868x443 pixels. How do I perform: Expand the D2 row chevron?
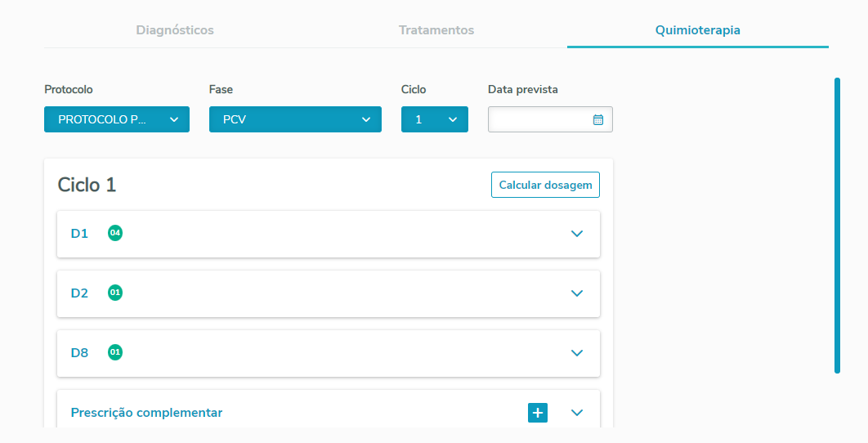[577, 293]
